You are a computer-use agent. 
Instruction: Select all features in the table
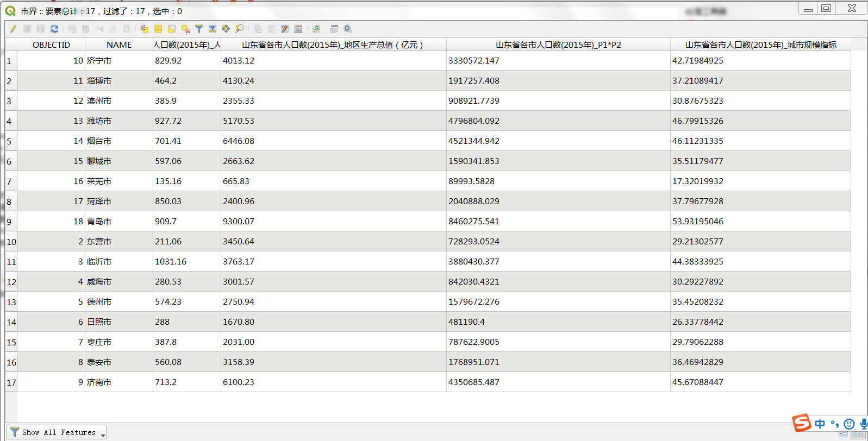158,29
